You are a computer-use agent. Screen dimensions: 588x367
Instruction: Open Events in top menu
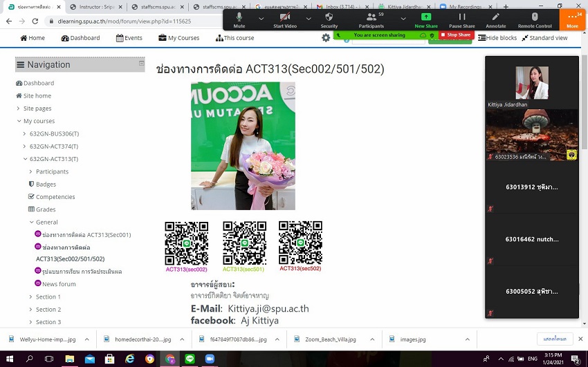pyautogui.click(x=129, y=38)
